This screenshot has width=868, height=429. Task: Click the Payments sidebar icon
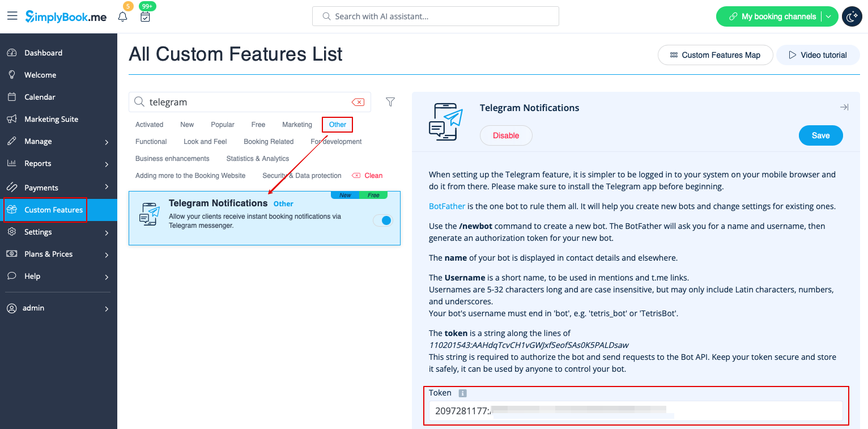(11, 187)
